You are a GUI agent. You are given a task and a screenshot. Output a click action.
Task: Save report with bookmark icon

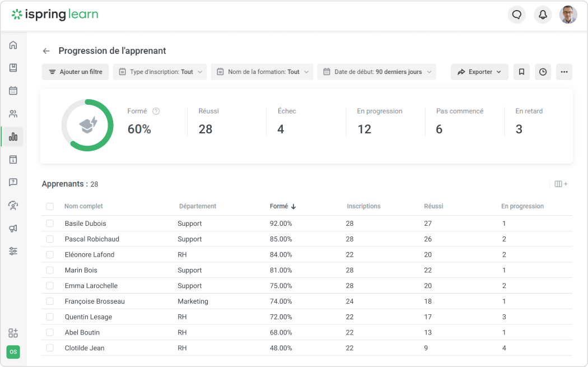pyautogui.click(x=521, y=72)
